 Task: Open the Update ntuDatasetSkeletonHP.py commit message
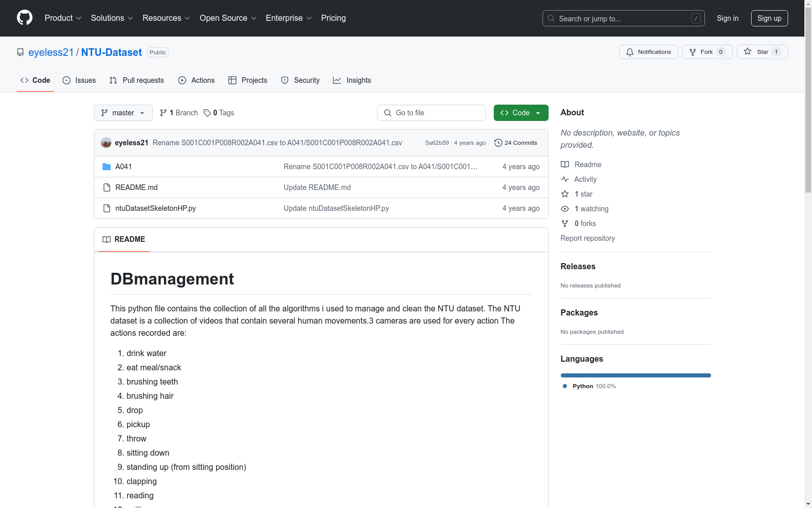[336, 208]
